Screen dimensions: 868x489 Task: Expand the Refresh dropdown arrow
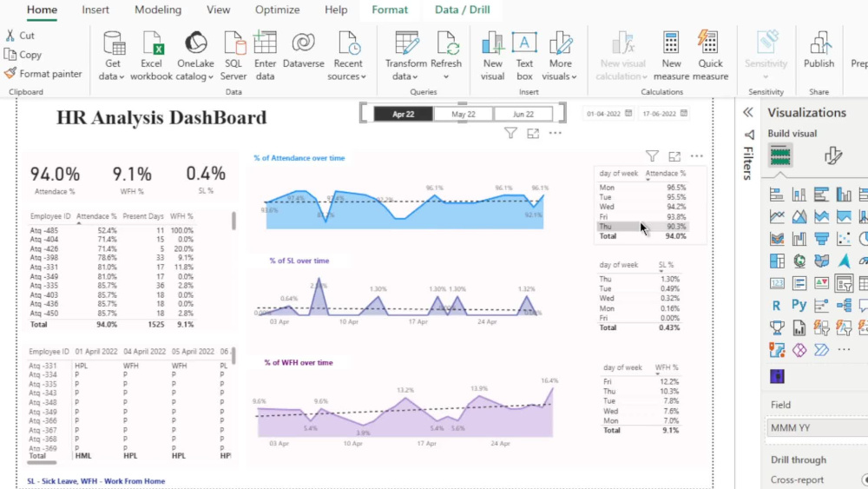click(446, 76)
